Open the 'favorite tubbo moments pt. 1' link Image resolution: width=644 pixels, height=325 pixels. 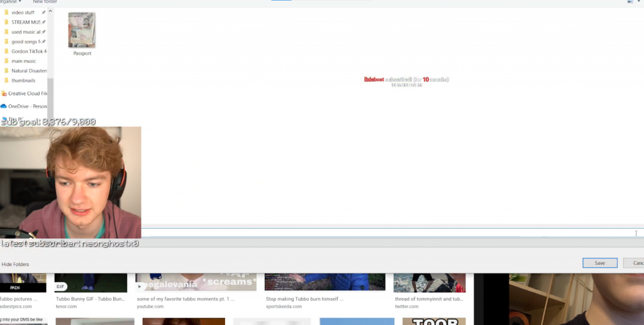(186, 299)
